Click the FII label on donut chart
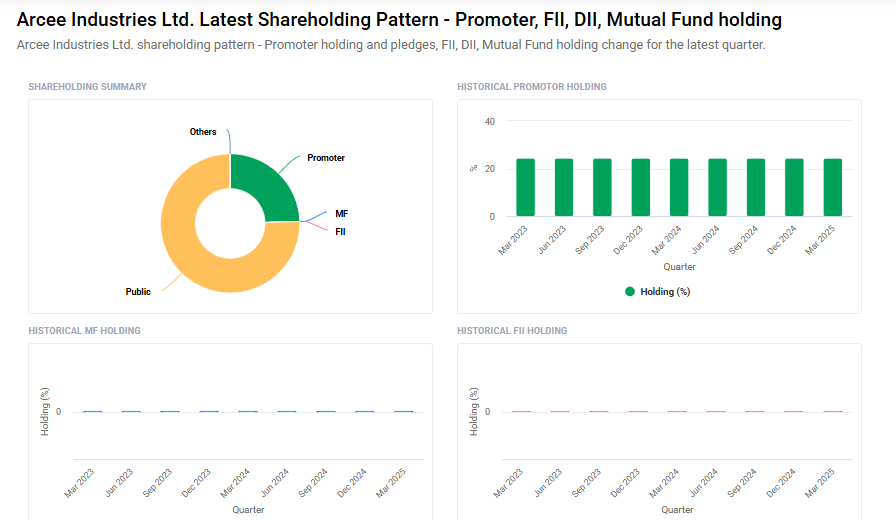Viewport: 896px width, 520px height. tap(340, 231)
